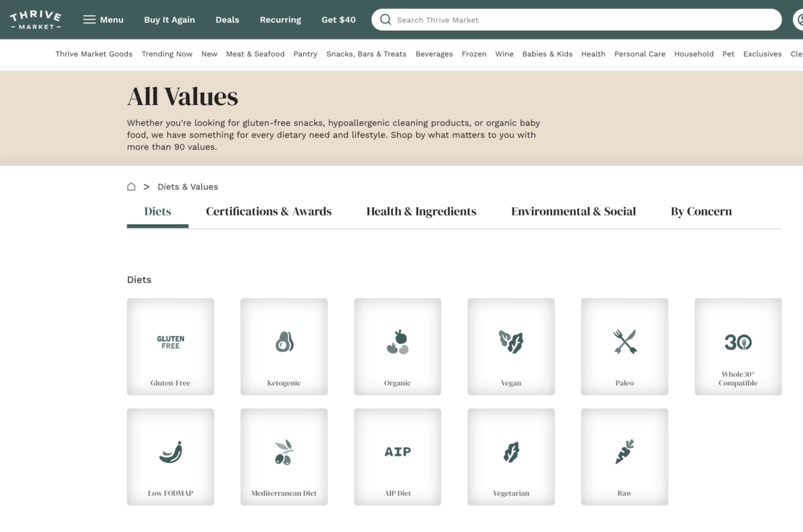Open the Recurring page

tap(280, 20)
